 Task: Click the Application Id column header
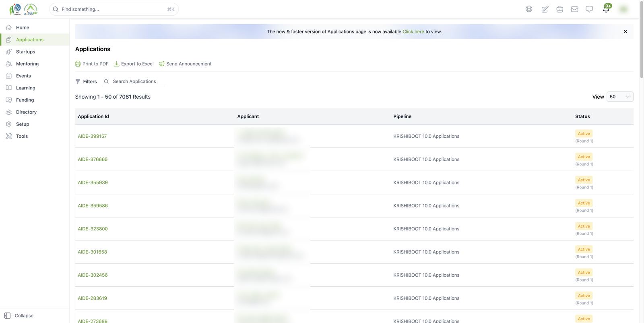coord(93,116)
